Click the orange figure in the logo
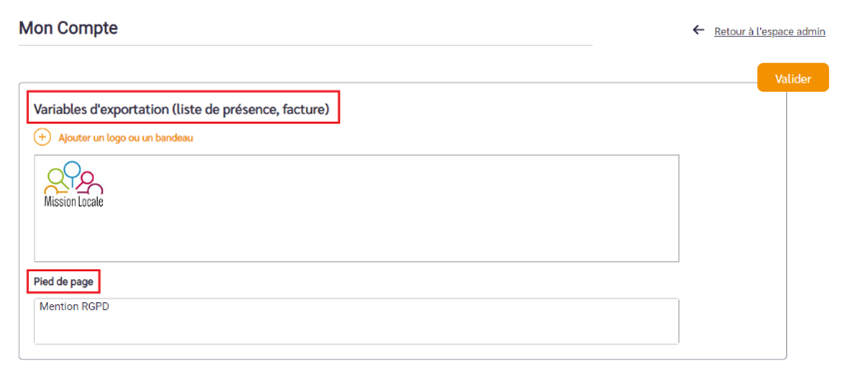This screenshot has height=371, width=855. point(55,190)
